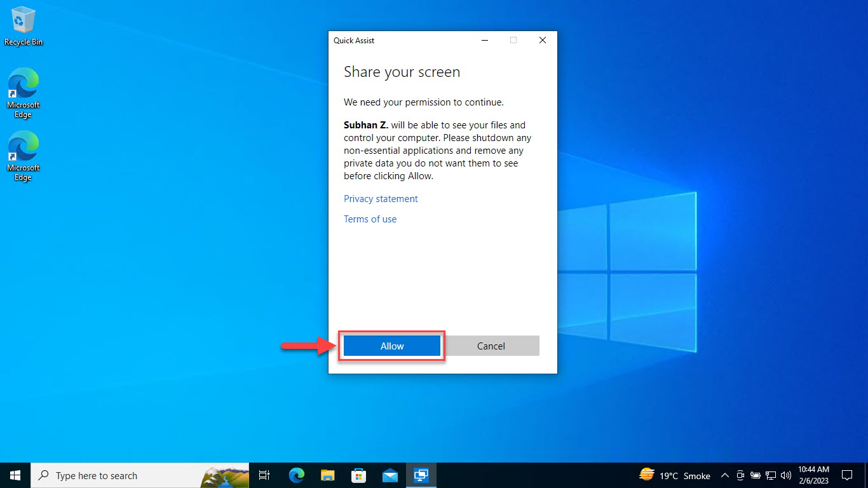868x488 pixels.
Task: Check the network status tray icon
Action: tap(770, 475)
